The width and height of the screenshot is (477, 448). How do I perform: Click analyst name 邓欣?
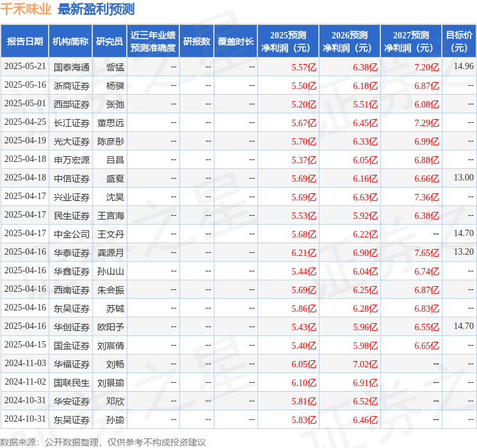tap(115, 401)
